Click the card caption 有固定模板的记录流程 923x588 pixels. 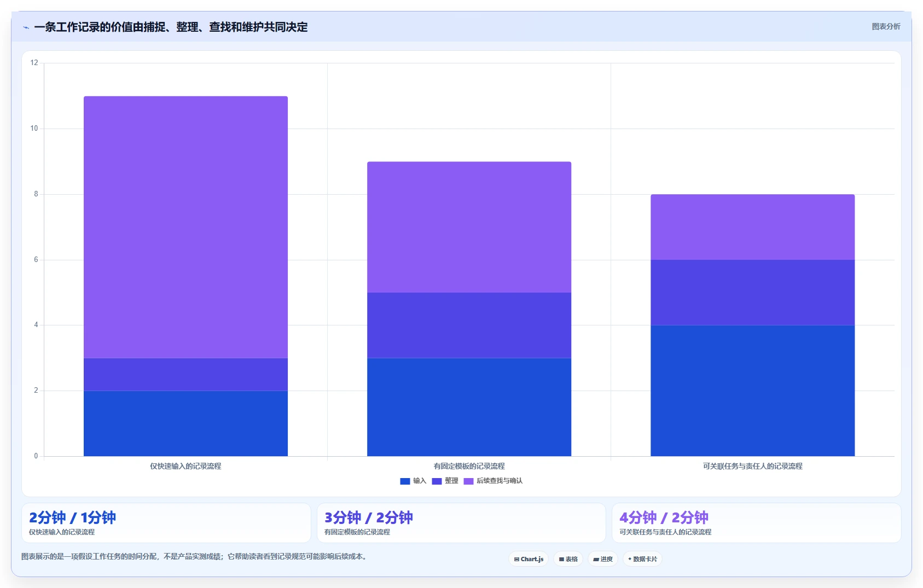(x=357, y=532)
